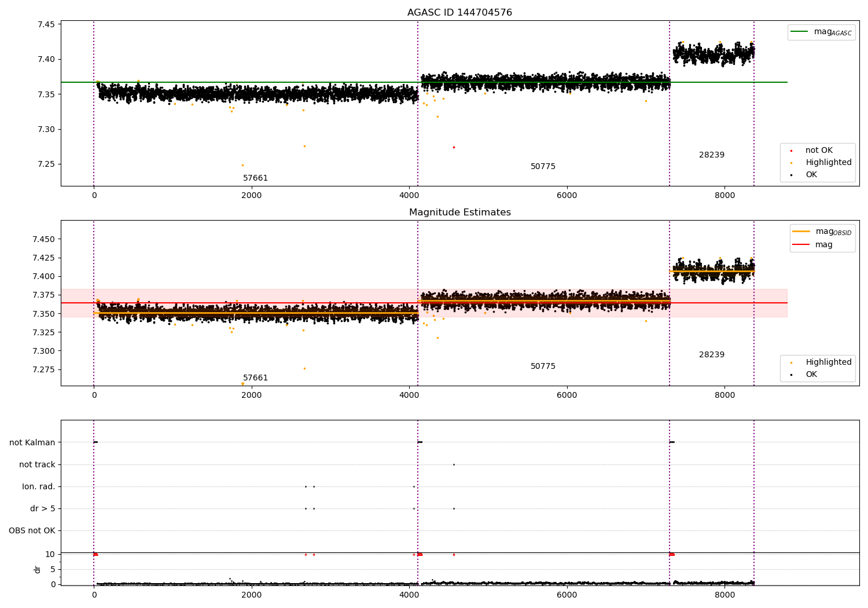Click the green line sample in the mag AGASC legend
Image resolution: width=868 pixels, height=608 pixels.
pos(799,32)
